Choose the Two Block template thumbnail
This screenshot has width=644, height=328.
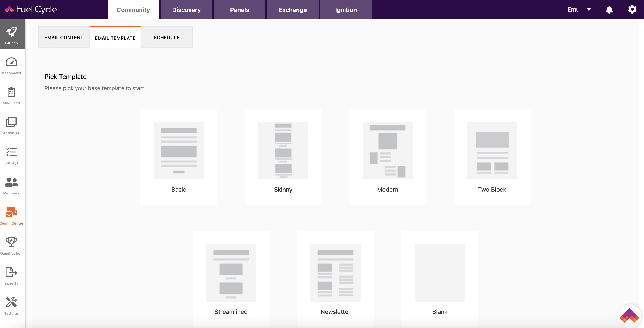[x=492, y=150]
